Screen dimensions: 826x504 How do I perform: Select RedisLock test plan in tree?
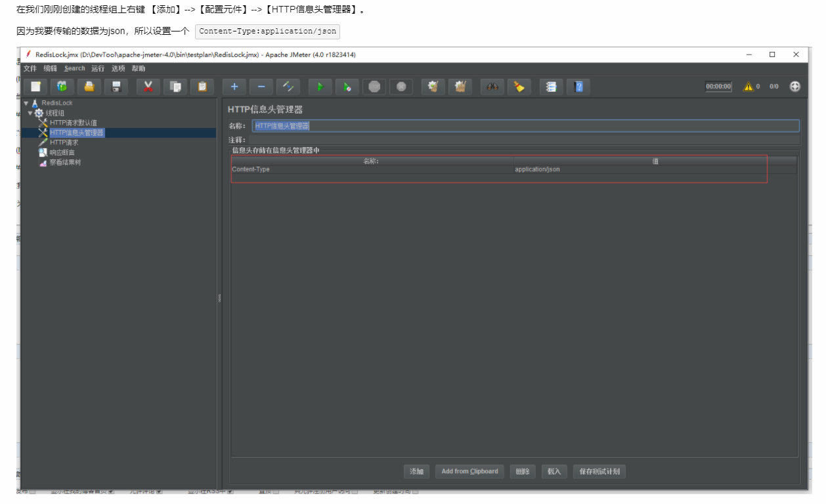(57, 103)
